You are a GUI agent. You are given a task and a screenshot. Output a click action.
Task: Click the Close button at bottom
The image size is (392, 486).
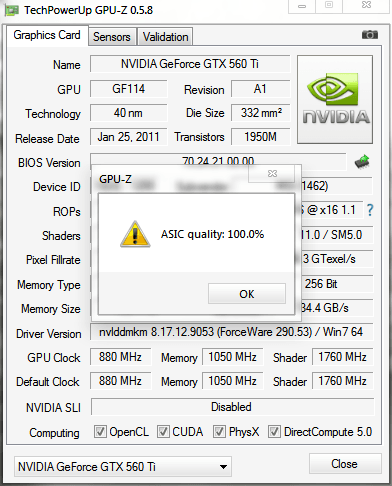(x=345, y=464)
